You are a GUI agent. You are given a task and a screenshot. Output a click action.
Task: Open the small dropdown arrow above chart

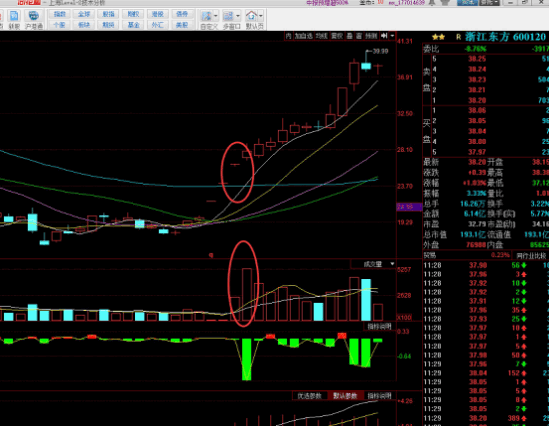coord(392,36)
